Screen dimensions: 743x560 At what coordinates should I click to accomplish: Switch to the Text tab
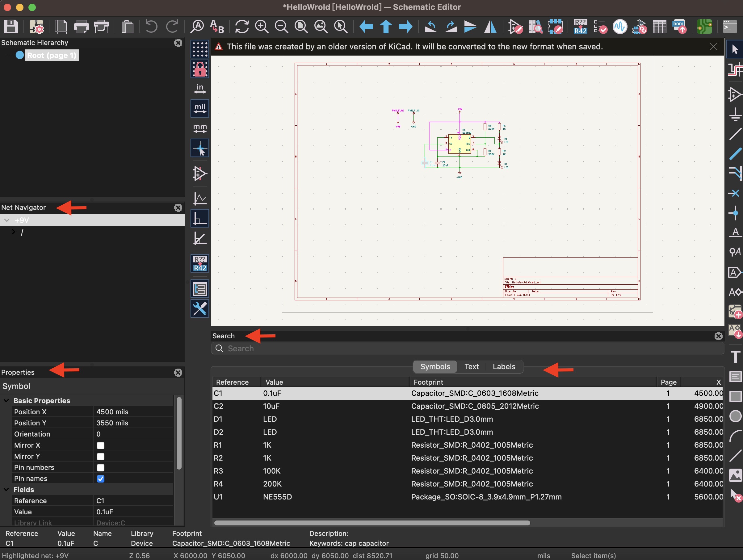[471, 367]
